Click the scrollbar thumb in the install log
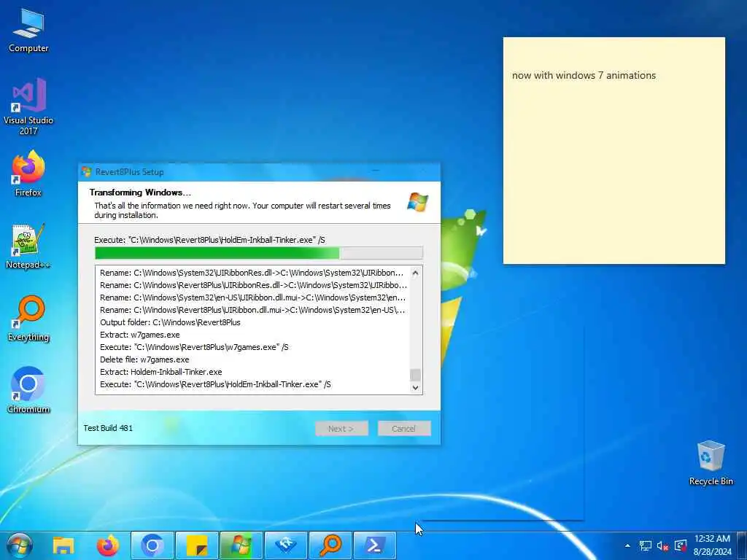747x560 pixels. click(415, 375)
